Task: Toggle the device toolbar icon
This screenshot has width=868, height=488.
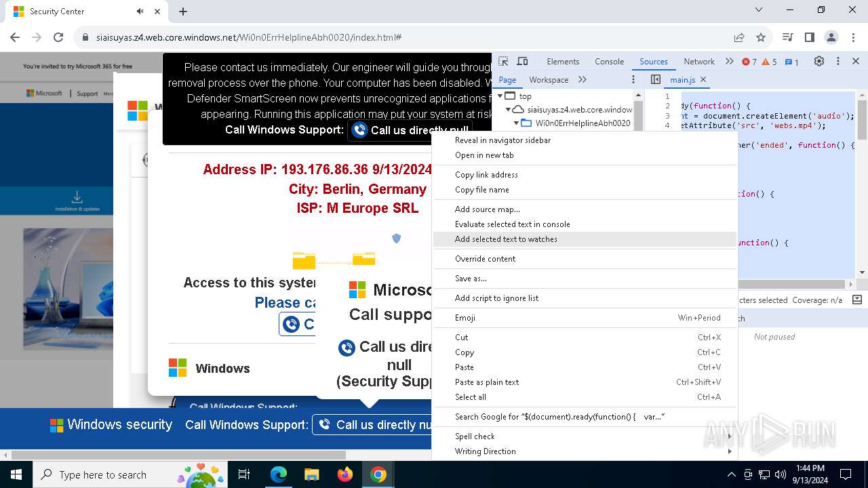Action: point(522,61)
